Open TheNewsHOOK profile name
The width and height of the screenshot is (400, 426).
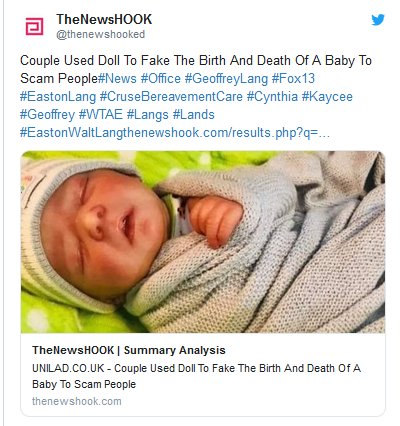click(x=104, y=19)
